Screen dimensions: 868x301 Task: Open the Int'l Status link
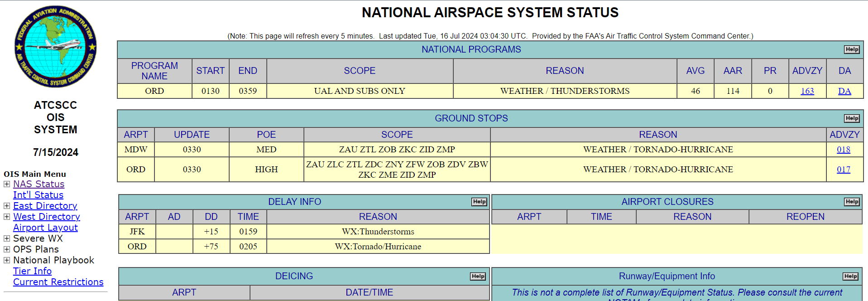(38, 195)
